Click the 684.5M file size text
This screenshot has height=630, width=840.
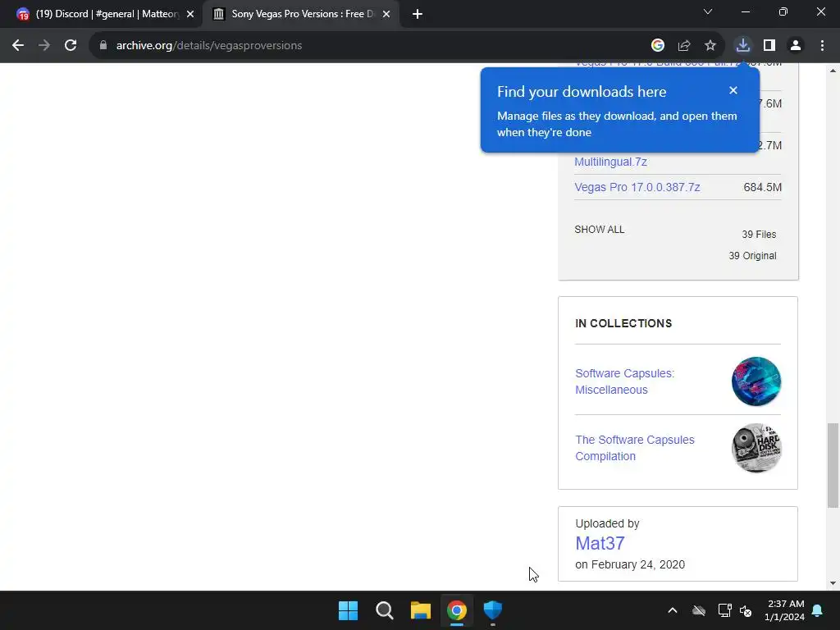762,187
